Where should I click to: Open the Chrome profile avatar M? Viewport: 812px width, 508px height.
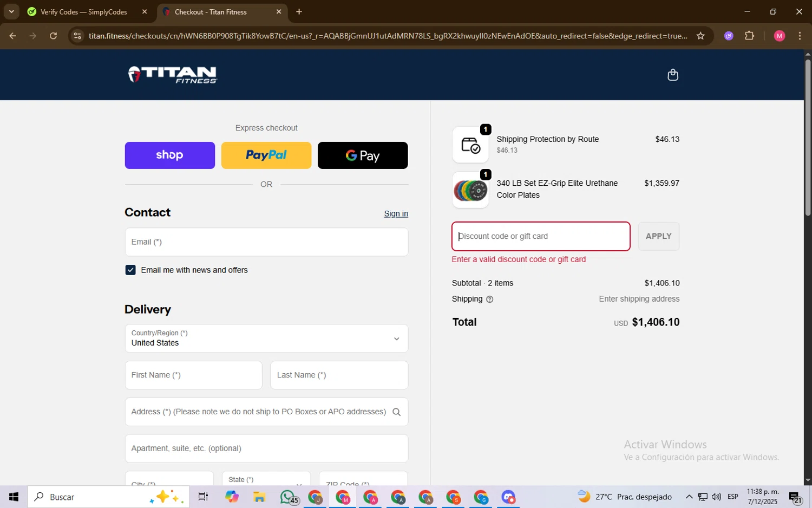tap(780, 36)
